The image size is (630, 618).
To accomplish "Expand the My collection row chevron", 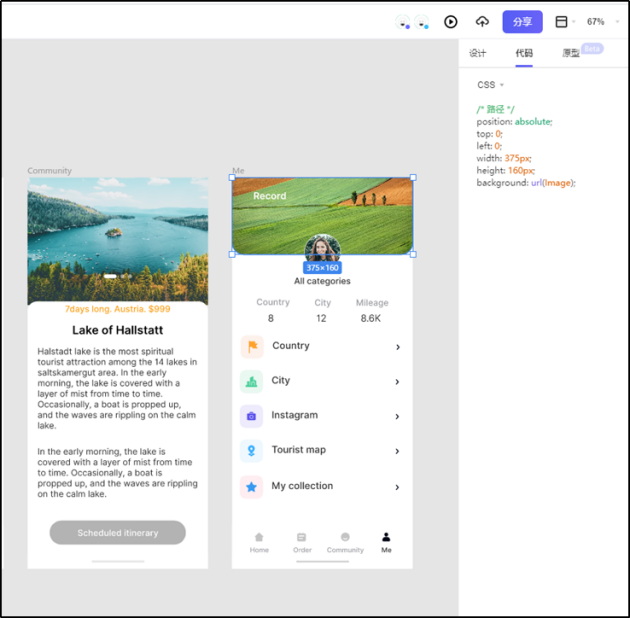I will tap(397, 487).
